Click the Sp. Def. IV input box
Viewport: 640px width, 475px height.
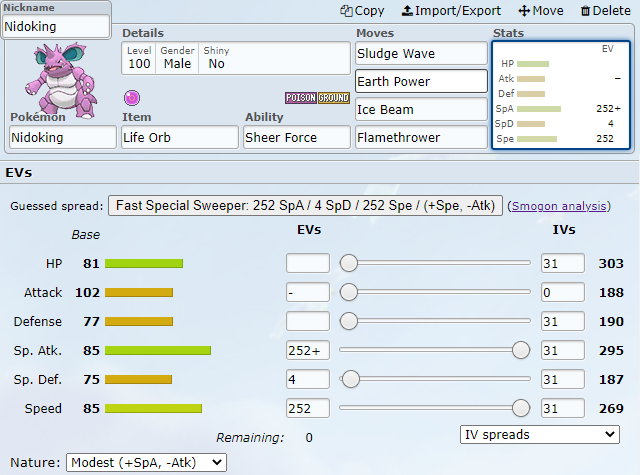coord(563,379)
